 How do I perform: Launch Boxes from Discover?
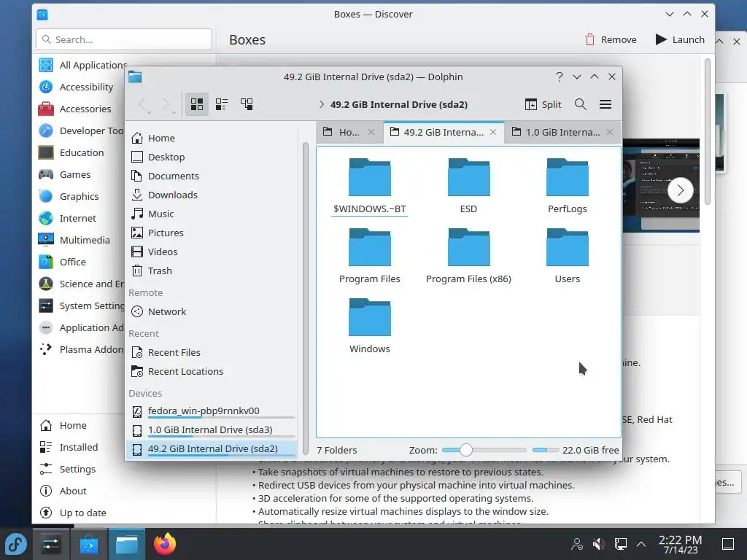[x=679, y=39]
